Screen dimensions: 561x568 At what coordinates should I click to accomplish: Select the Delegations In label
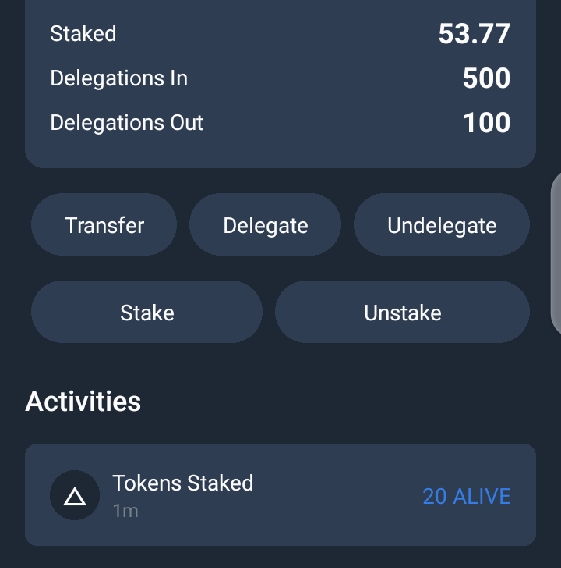pyautogui.click(x=119, y=78)
